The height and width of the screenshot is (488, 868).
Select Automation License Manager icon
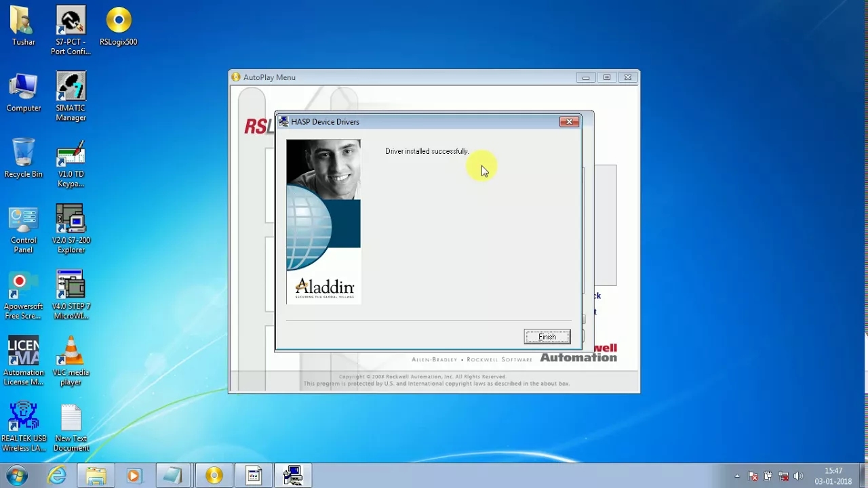tap(24, 361)
